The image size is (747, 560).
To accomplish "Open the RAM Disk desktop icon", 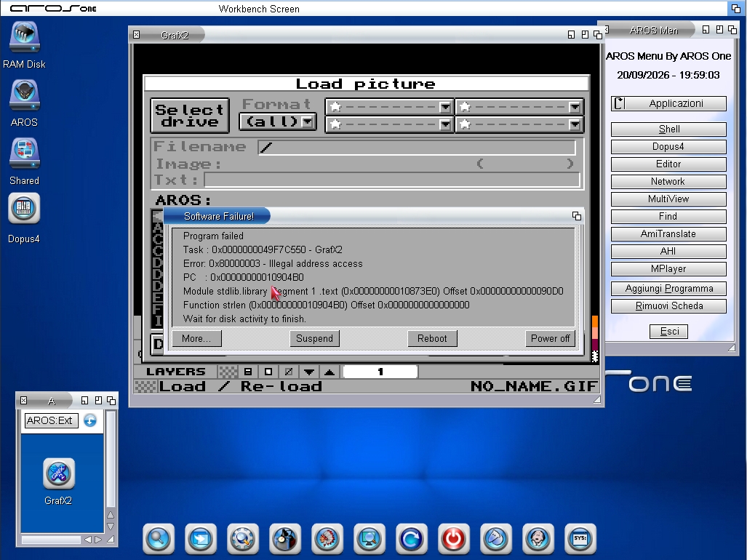I will coord(24,37).
